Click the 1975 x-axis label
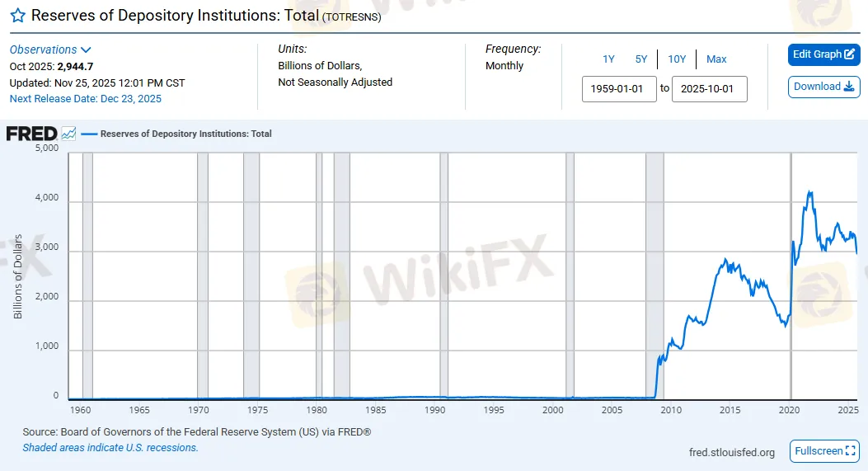Image resolution: width=868 pixels, height=471 pixels. [x=257, y=410]
